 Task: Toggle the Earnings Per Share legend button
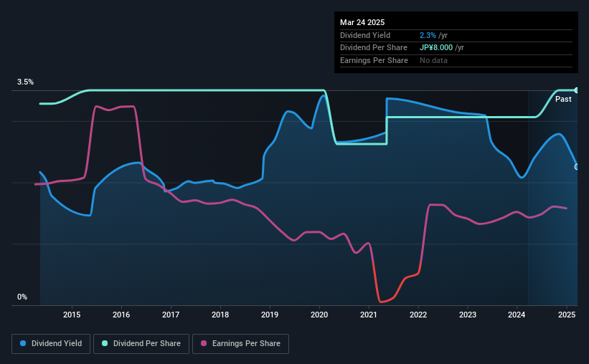point(240,343)
